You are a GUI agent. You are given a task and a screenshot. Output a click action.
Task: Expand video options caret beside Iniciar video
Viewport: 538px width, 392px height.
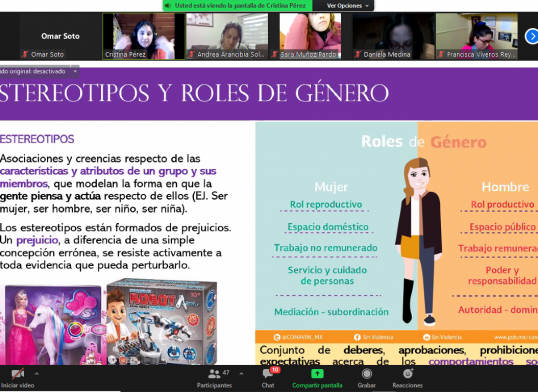click(x=37, y=374)
